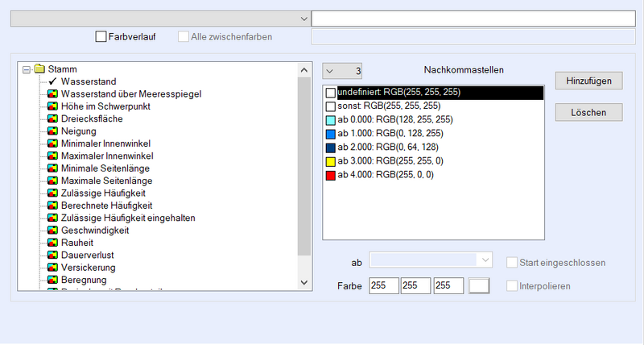Click icon next to Minimale Seitenlänge
Viewport: 644px width, 345px height.
(52, 168)
